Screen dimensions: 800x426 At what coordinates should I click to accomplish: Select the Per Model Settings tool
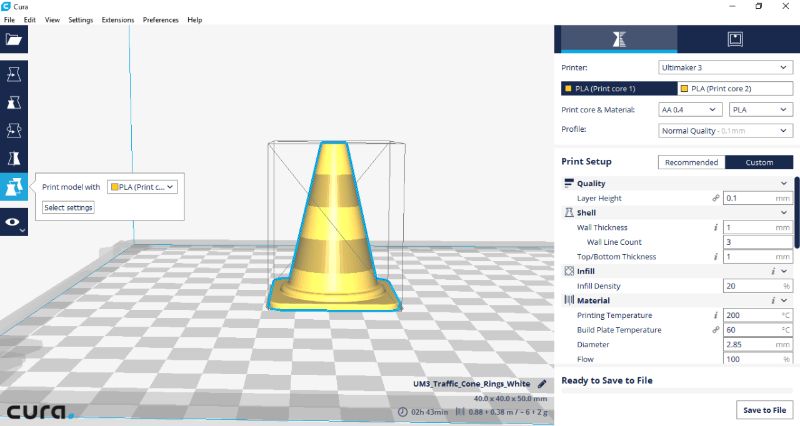click(x=14, y=187)
